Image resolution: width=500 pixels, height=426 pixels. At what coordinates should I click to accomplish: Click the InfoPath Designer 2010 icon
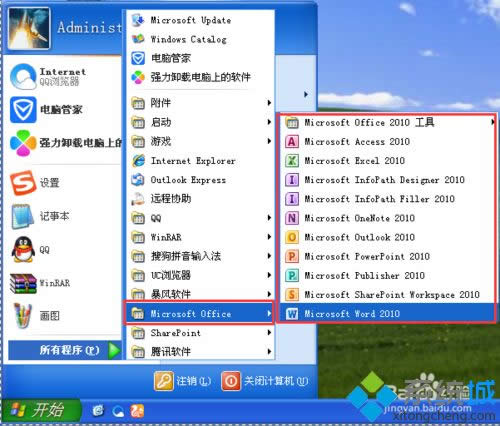pyautogui.click(x=292, y=180)
